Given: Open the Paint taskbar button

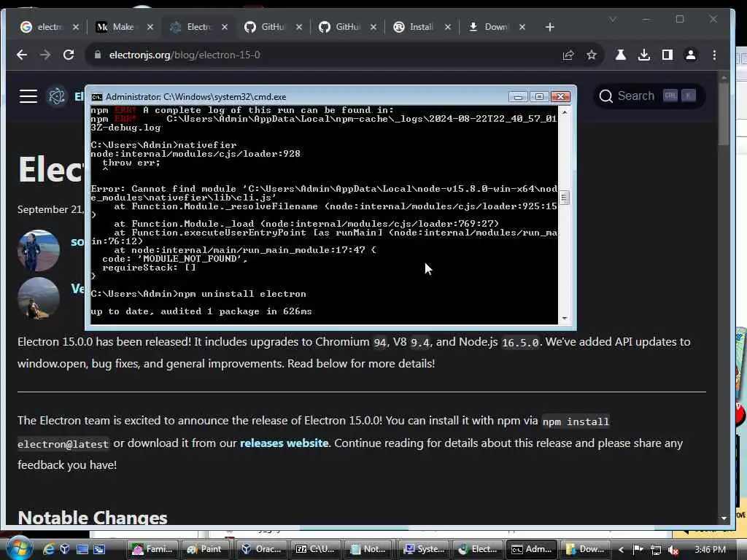Looking at the screenshot, I should tap(205, 549).
